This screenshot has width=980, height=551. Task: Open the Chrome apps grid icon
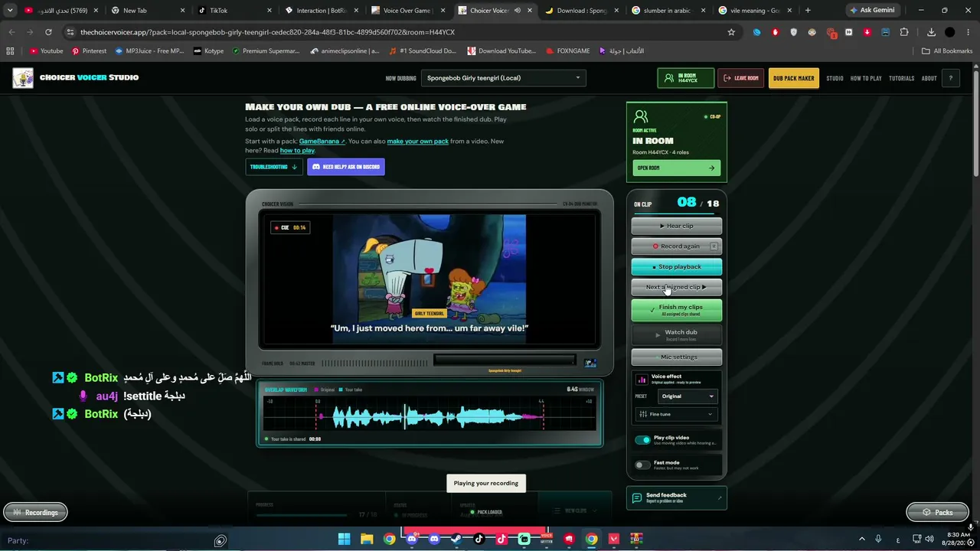click(x=10, y=51)
